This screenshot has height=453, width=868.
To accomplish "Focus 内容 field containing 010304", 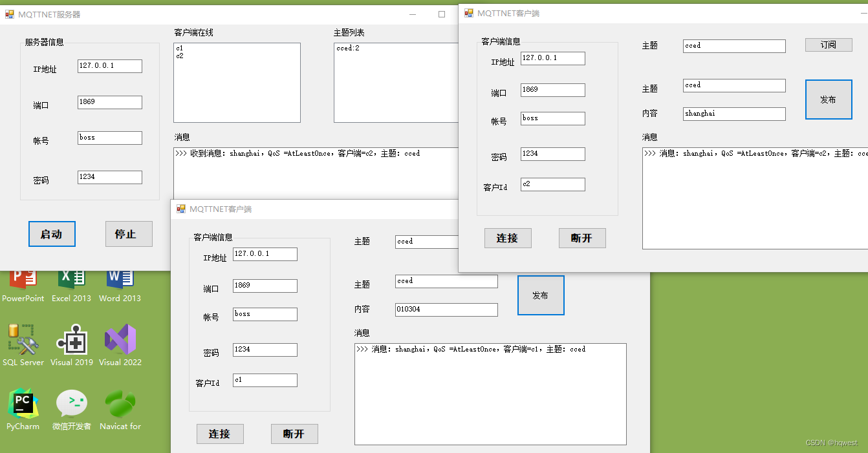I will 447,310.
